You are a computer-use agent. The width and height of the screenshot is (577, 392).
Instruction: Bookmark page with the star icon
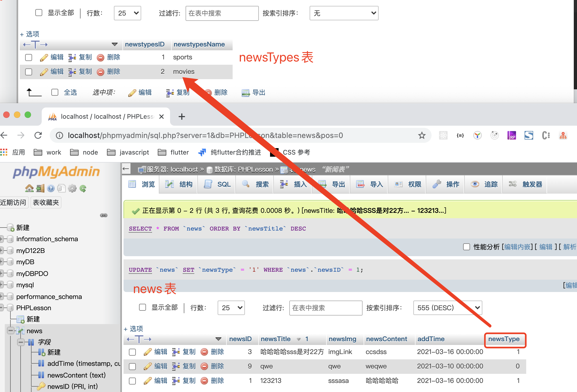422,135
